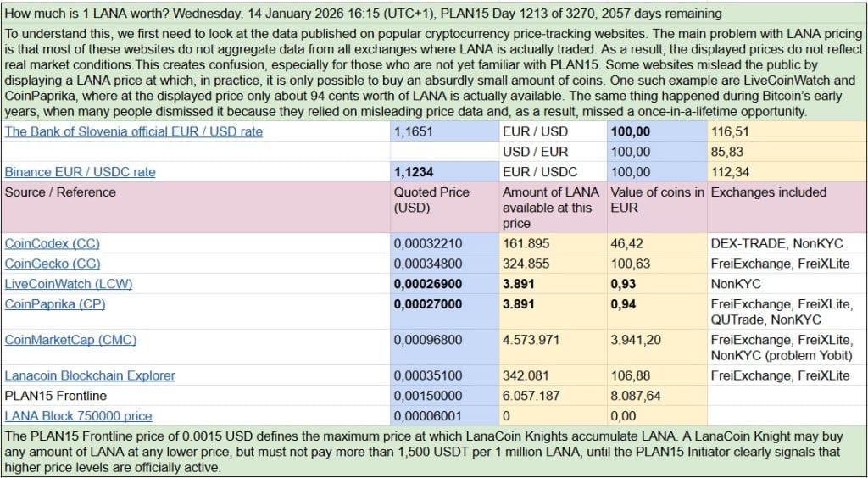
Task: Click the Value of coins in EUR header
Action: (x=657, y=199)
